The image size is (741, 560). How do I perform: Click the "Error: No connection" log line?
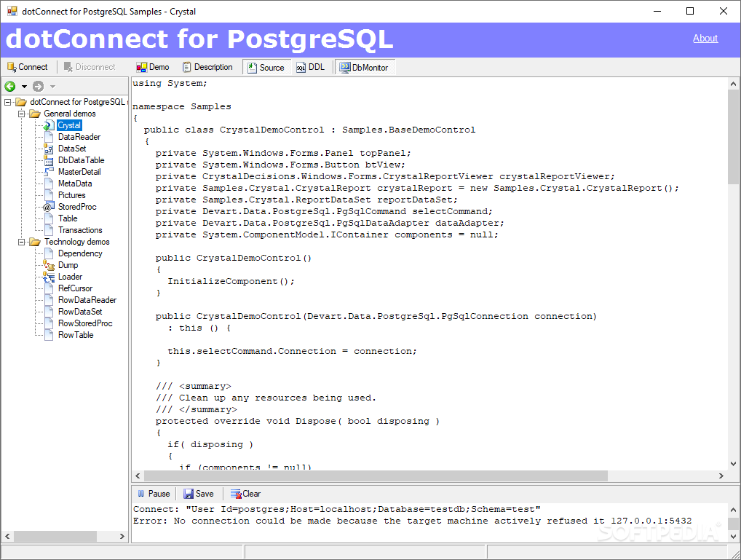(412, 521)
